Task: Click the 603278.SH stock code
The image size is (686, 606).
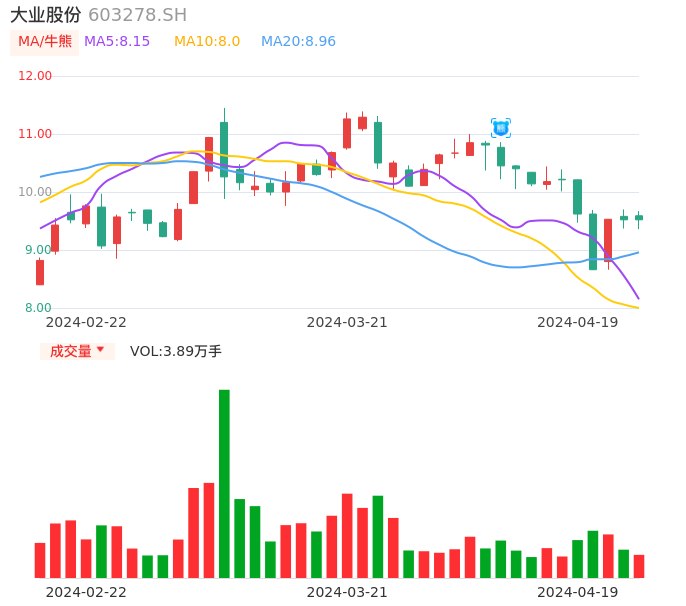Action: [137, 15]
